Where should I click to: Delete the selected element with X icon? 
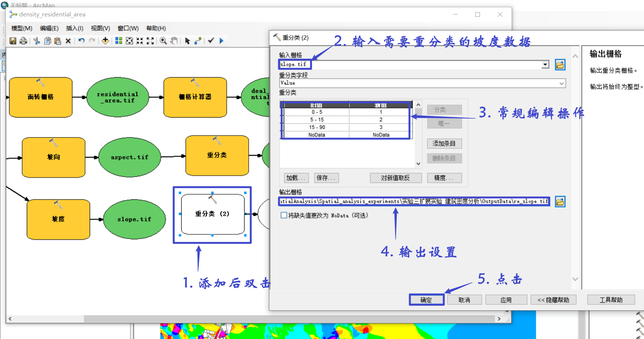[68, 41]
